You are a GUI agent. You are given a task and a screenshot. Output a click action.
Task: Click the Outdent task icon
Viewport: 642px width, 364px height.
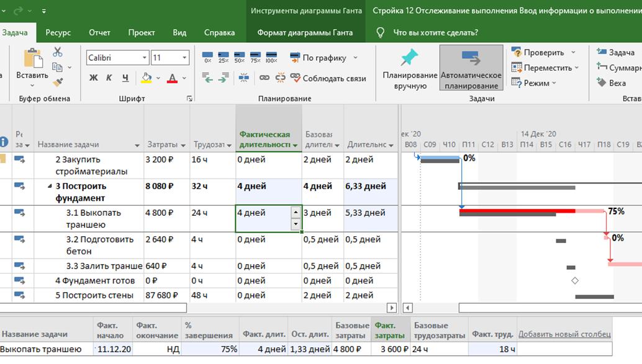207,78
